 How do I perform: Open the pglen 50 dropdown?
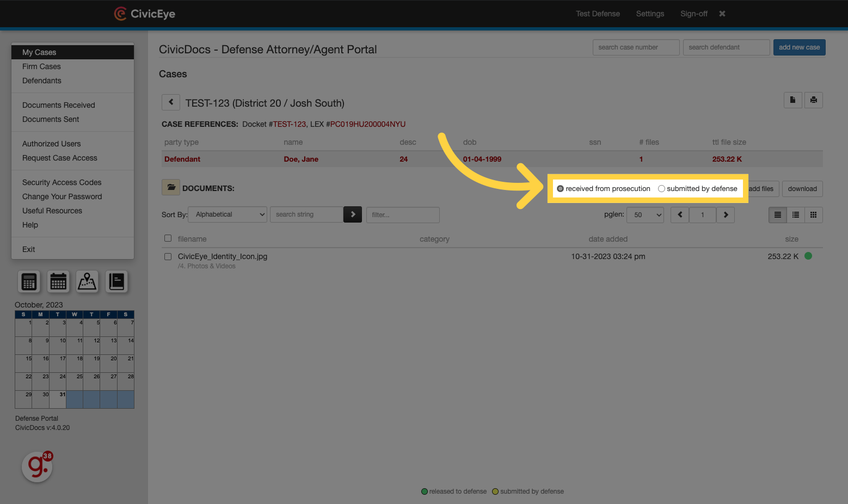(645, 215)
